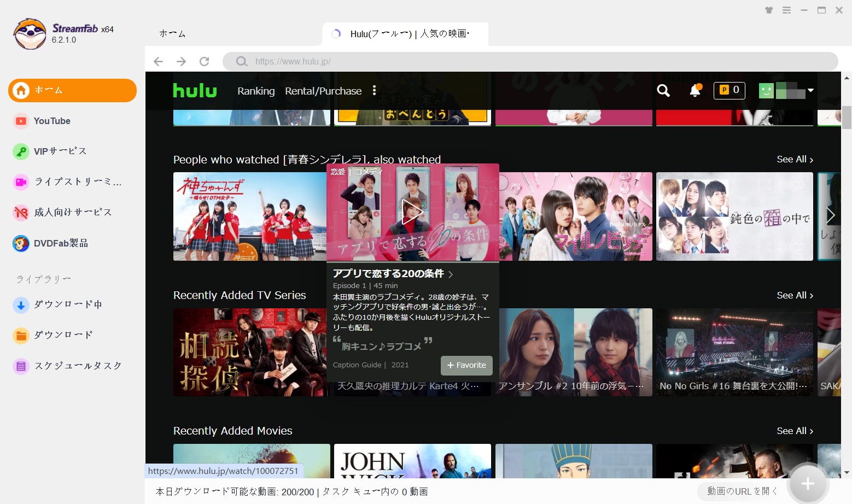Open 神ちゅーんず thumbnail

pos(250,216)
